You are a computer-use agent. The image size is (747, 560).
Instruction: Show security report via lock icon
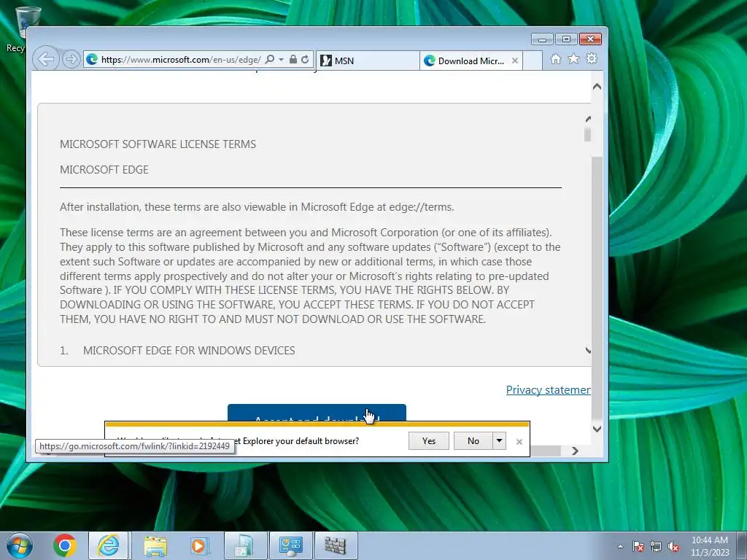coord(293,60)
